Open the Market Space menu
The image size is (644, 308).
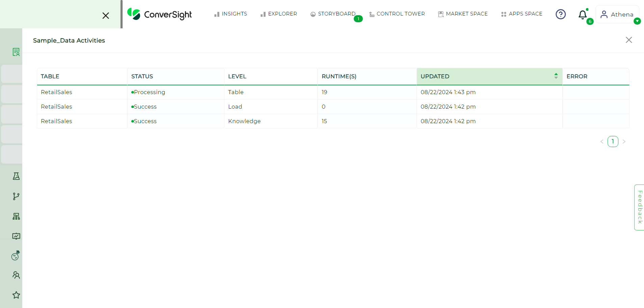pyautogui.click(x=463, y=14)
